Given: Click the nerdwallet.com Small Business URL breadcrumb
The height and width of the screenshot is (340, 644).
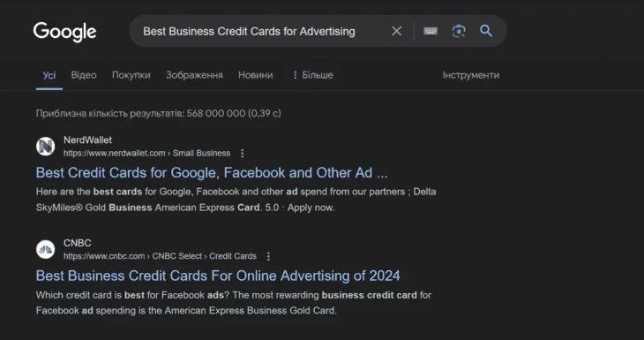Looking at the screenshot, I should click(146, 154).
